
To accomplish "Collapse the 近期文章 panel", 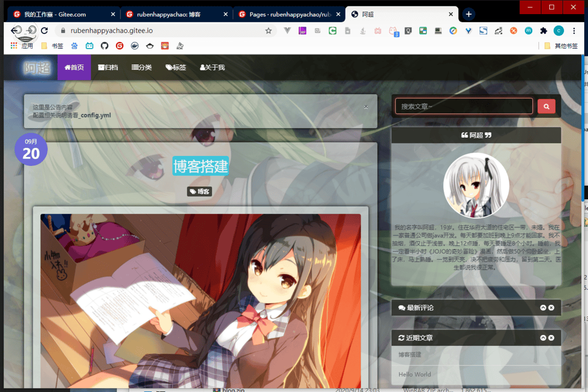I will click(x=543, y=338).
